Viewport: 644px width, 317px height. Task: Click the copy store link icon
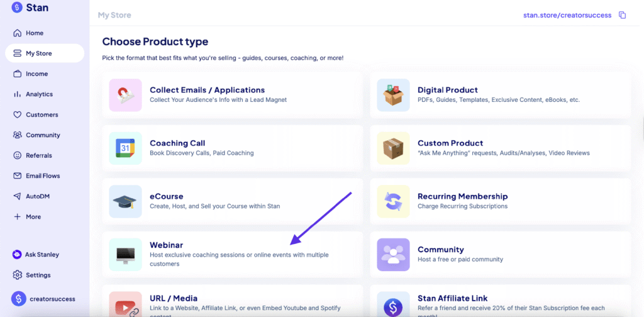coord(623,15)
